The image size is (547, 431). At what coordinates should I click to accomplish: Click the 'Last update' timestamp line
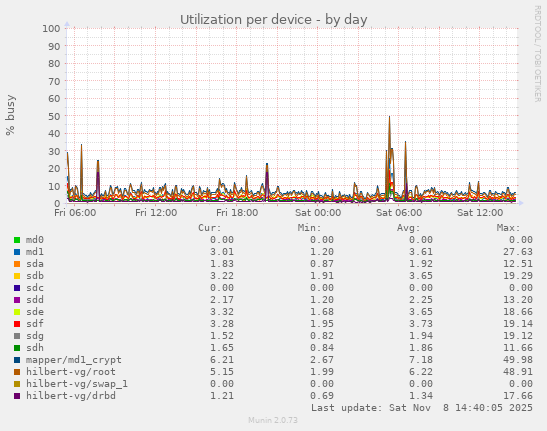point(422,408)
